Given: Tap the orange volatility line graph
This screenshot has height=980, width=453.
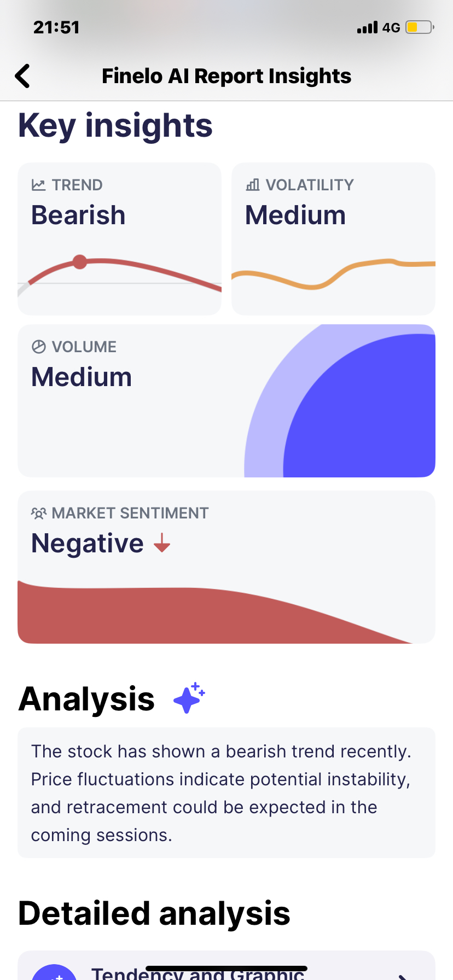Looking at the screenshot, I should (333, 273).
